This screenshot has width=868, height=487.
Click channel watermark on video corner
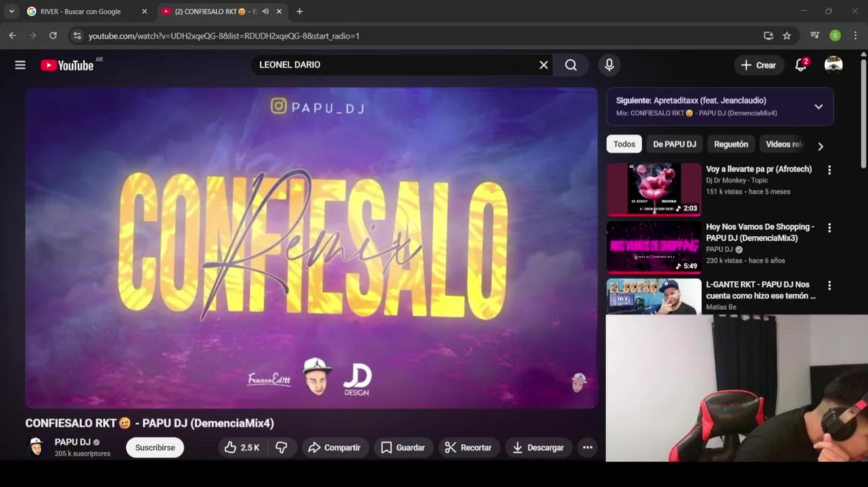point(579,382)
